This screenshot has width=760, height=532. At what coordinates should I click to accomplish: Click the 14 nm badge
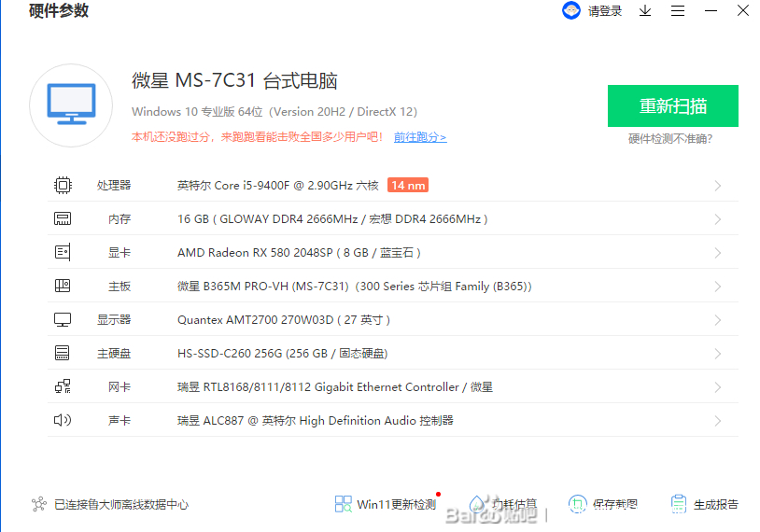408,185
